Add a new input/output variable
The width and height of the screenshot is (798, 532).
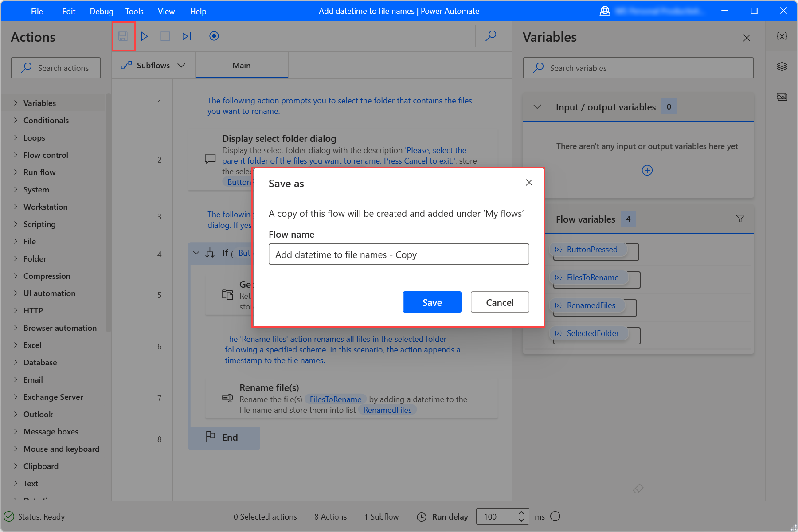click(647, 170)
